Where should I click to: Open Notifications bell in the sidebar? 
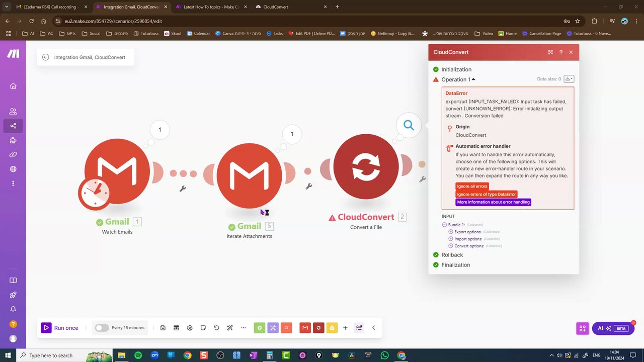coord(13,309)
